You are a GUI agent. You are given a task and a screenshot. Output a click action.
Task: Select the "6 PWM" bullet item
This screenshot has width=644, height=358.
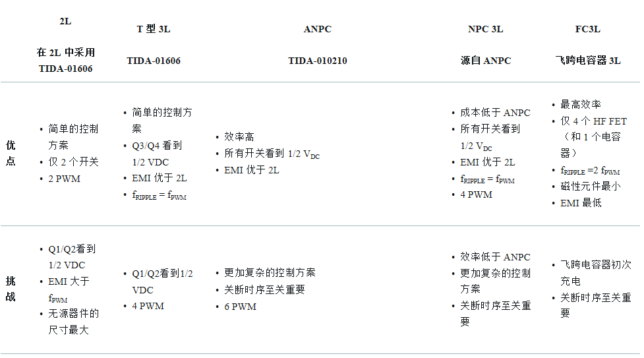coord(240,307)
